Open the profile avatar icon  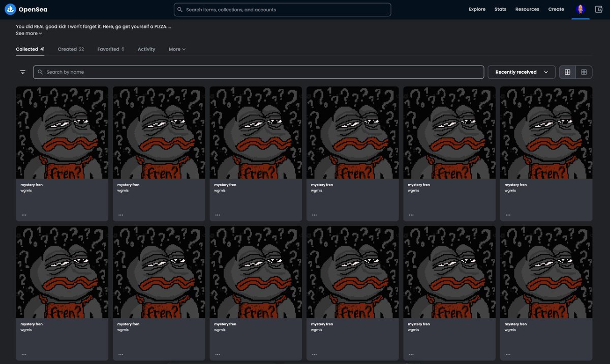pyautogui.click(x=581, y=9)
